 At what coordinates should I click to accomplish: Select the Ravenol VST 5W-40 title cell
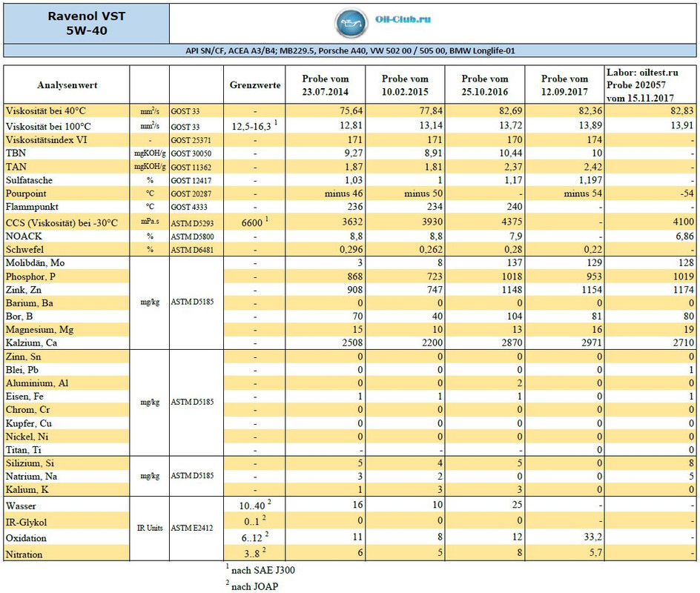[x=87, y=23]
